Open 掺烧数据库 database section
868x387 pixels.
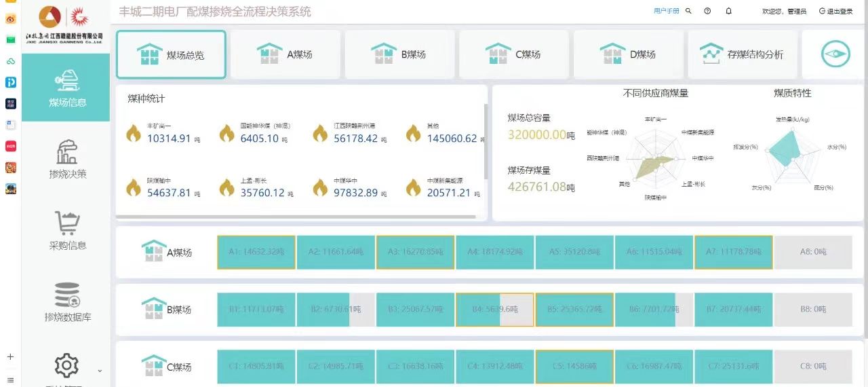pos(67,302)
